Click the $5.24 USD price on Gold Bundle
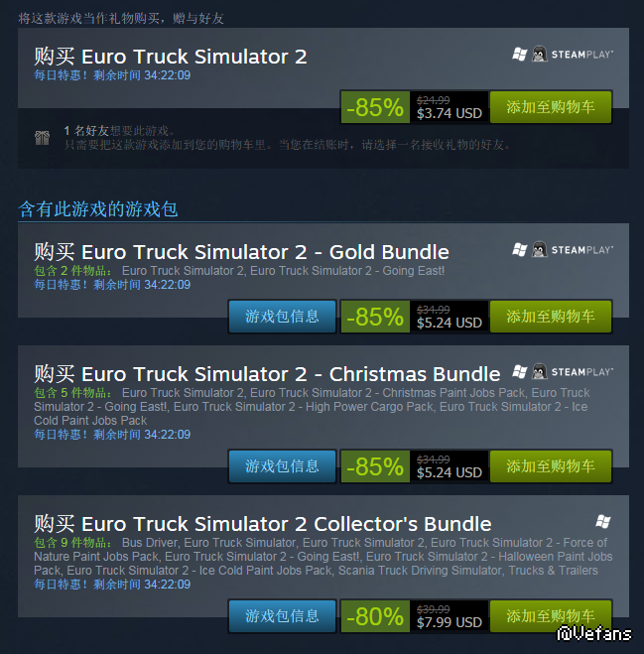This screenshot has height=654, width=644. coord(450,323)
